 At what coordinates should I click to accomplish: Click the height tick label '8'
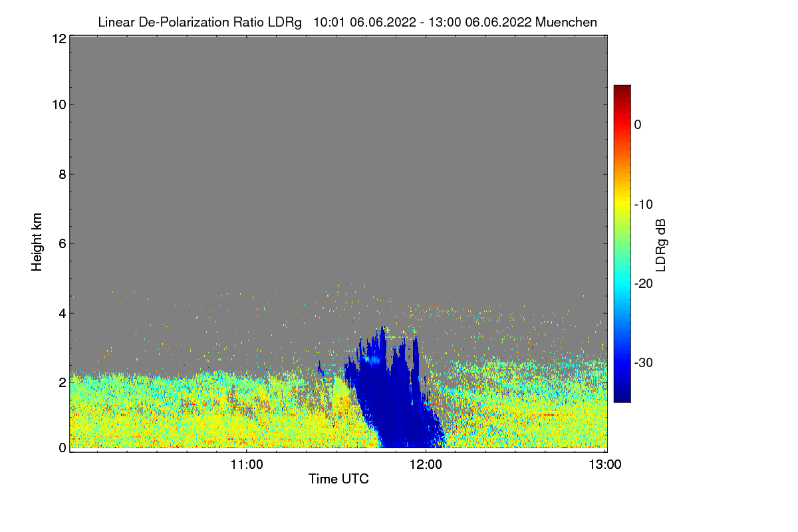[62, 174]
